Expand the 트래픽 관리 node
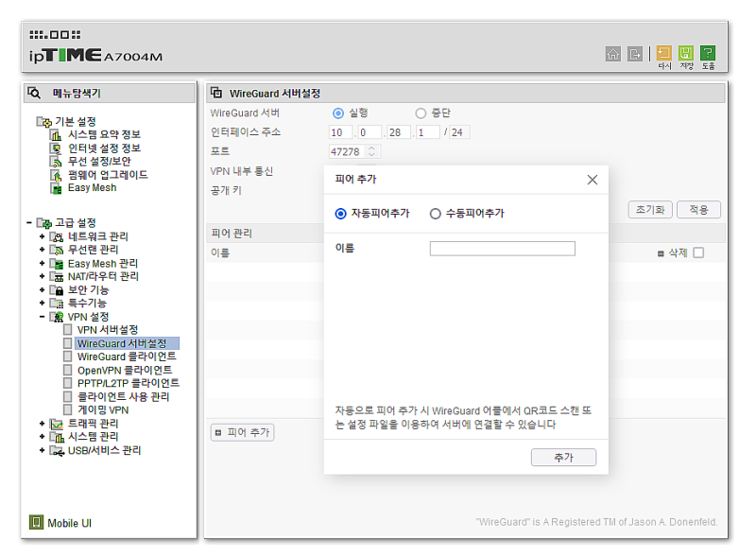 (42, 424)
